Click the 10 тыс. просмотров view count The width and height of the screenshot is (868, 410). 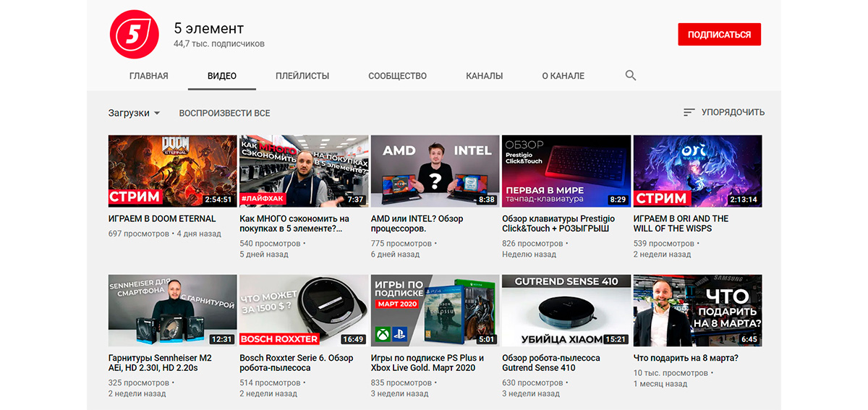coord(671,374)
